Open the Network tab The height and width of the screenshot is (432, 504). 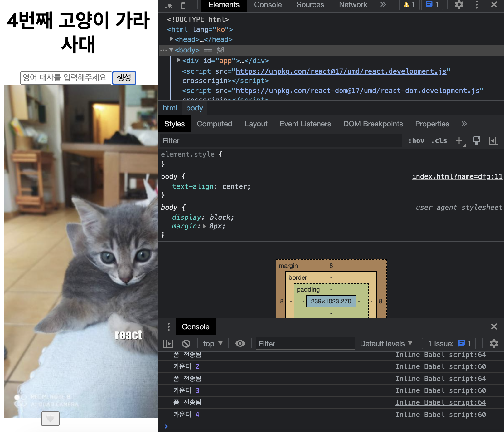(x=353, y=5)
